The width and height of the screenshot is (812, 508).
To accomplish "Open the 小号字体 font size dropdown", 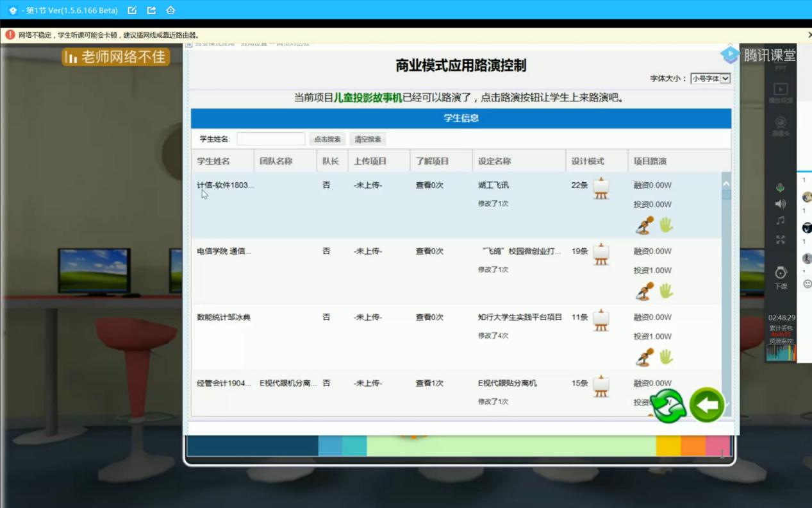I will click(x=710, y=78).
